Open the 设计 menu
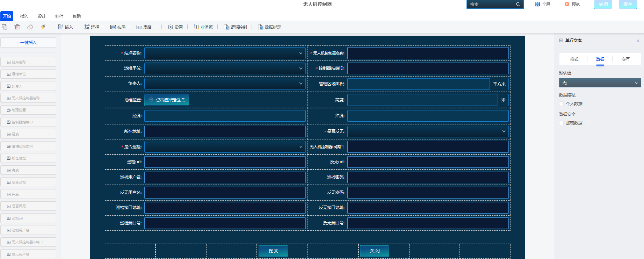644x259 pixels. click(x=42, y=16)
